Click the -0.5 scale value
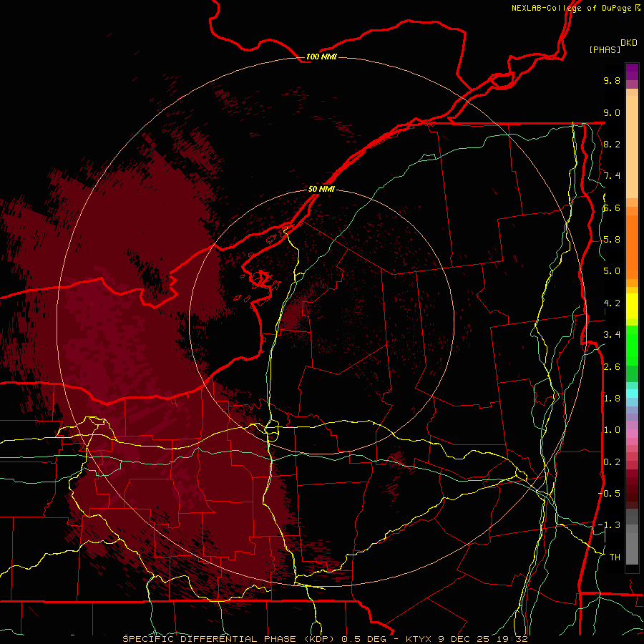Image resolution: width=644 pixels, height=644 pixels. [x=610, y=493]
